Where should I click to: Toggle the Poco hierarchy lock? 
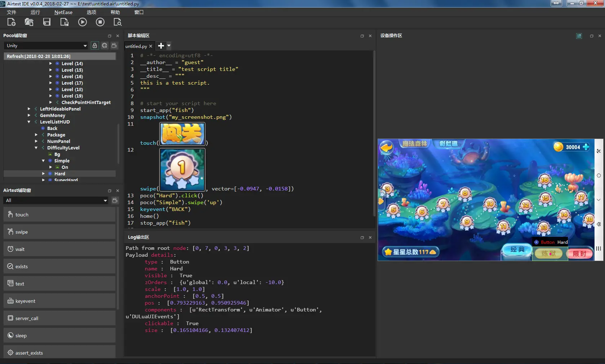pos(95,46)
